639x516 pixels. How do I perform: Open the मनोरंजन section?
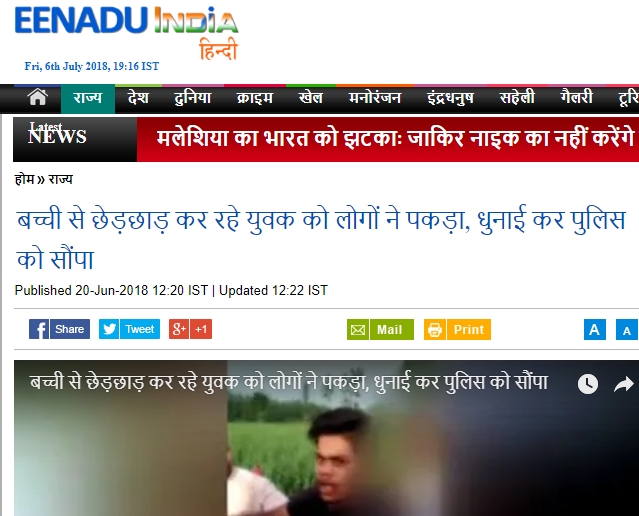pyautogui.click(x=375, y=98)
